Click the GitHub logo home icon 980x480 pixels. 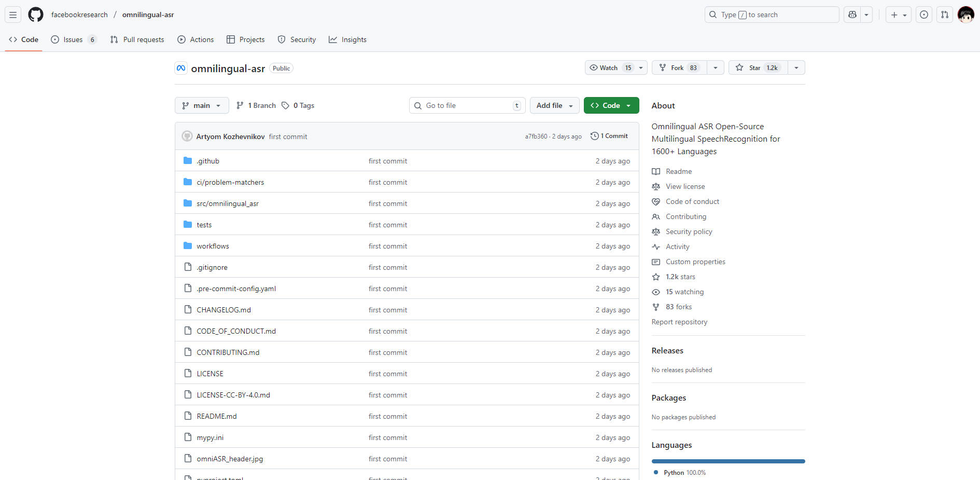[x=36, y=15]
